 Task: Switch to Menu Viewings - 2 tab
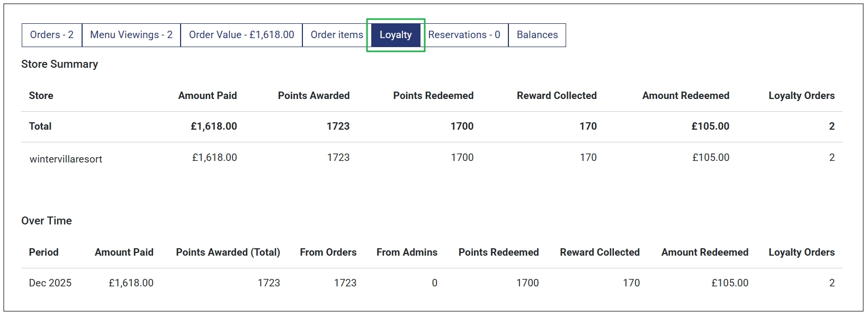131,35
